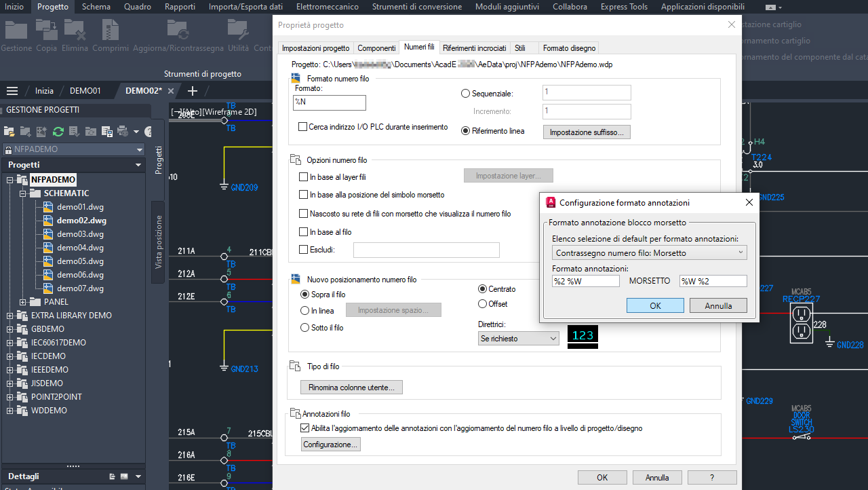Viewport: 868px width, 490px height.
Task: Select the Copia project tool
Action: 45,31
